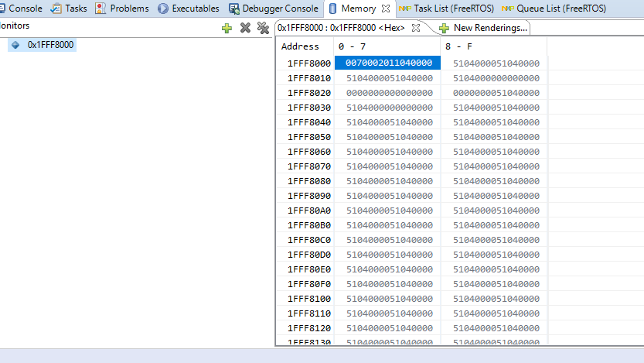Select 0 - 7 cell in row 1FFF8080
Screen dimensions: 644x363
[389, 181]
